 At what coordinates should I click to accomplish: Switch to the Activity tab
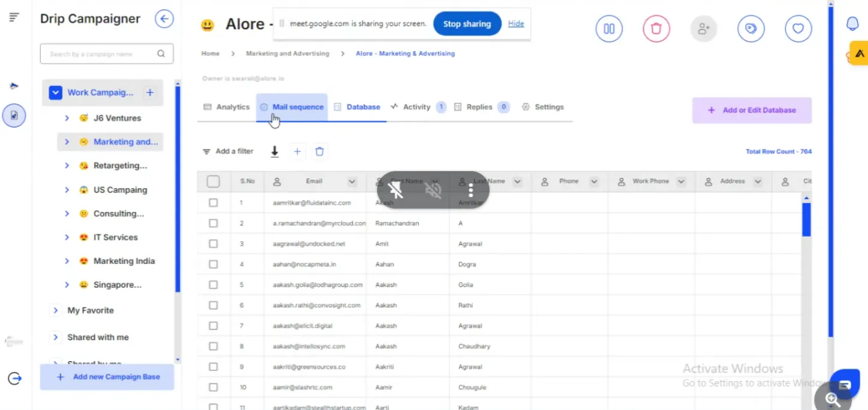pos(417,107)
